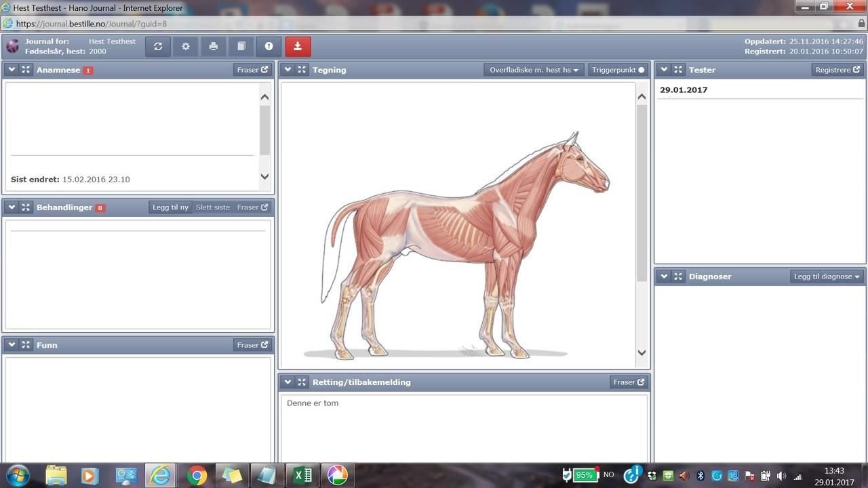Click the Tegning scroll down arrow
The height and width of the screenshot is (488, 868).
pos(642,352)
